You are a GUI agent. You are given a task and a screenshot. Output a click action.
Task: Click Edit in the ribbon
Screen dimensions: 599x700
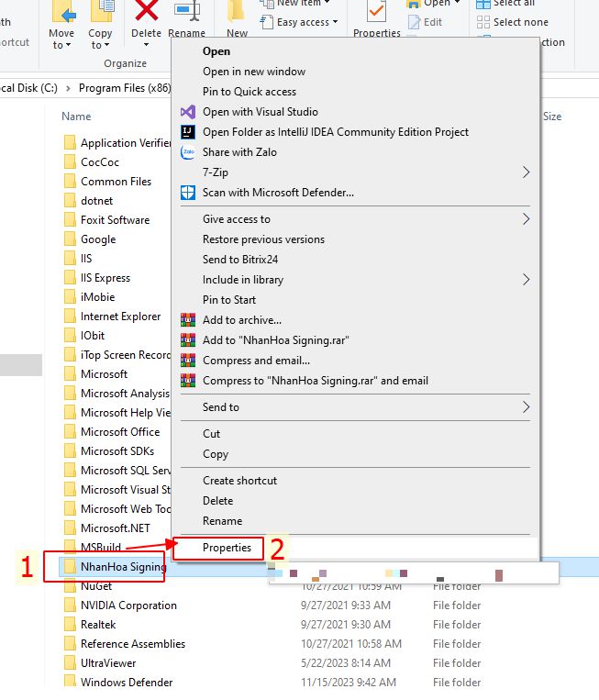coord(426,22)
